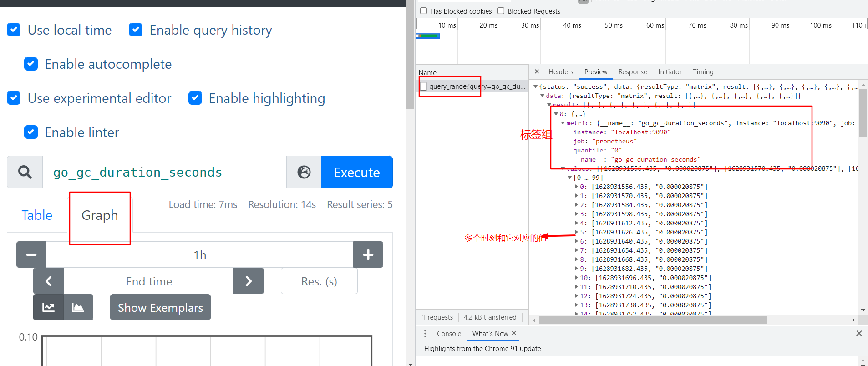Open the Console drawer tab
Viewport: 868px width, 366px height.
(x=449, y=334)
